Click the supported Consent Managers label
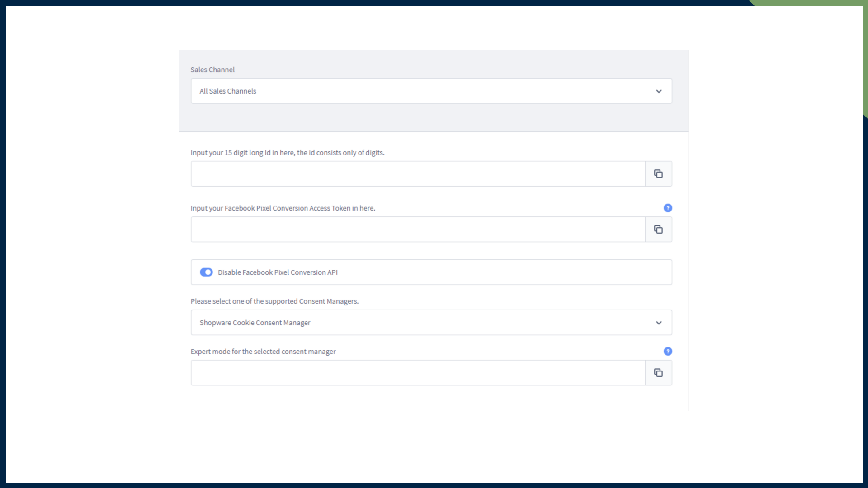The height and width of the screenshot is (488, 868). coord(274,301)
